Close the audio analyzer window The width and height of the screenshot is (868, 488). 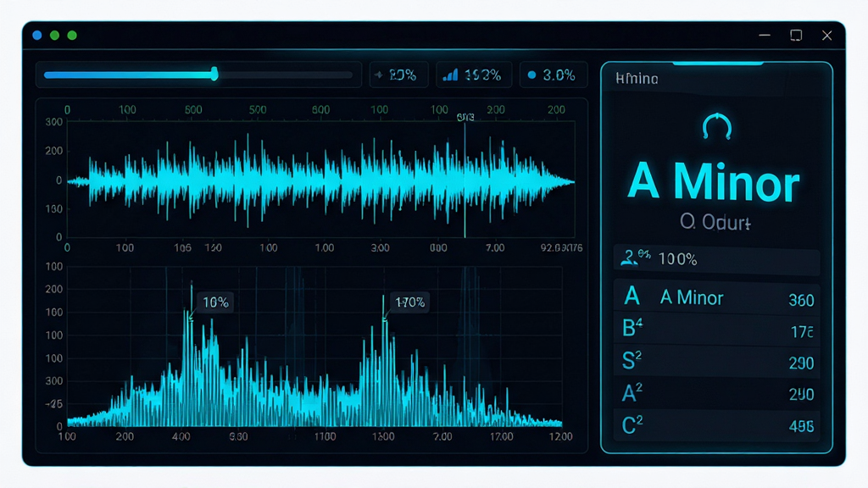(x=827, y=36)
